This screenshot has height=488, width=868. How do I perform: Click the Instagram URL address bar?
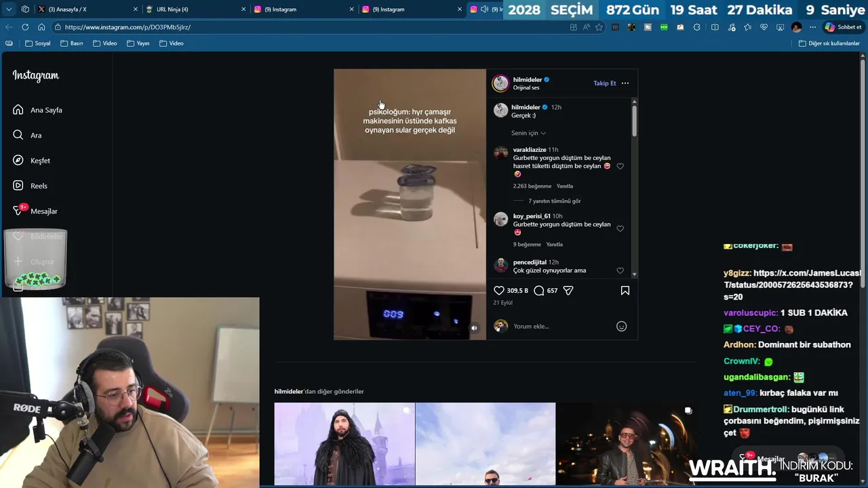coord(309,27)
